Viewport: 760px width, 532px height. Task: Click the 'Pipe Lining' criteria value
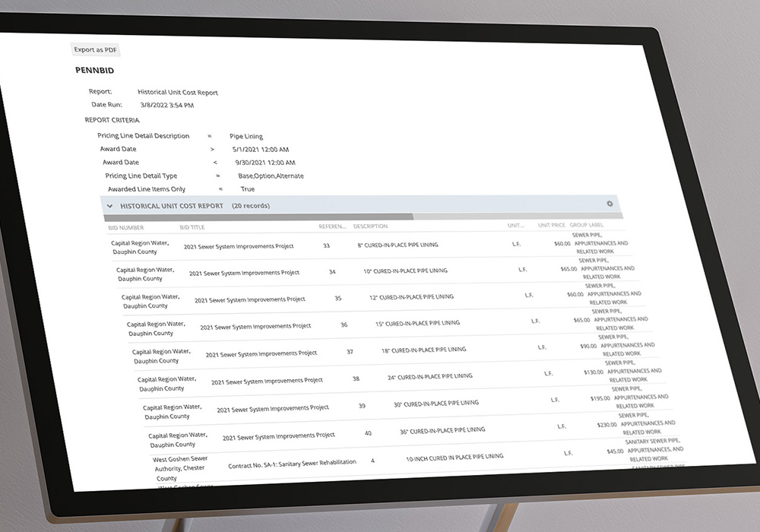[x=246, y=136]
